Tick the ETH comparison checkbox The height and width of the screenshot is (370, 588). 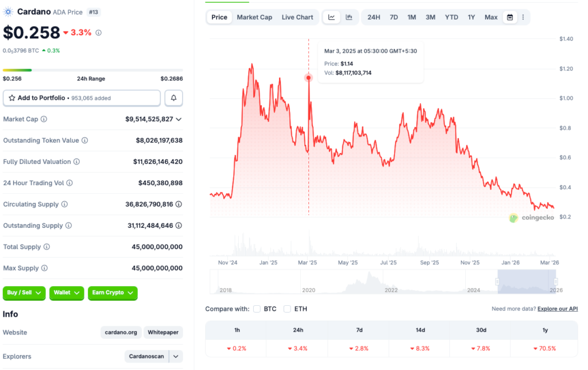(287, 309)
